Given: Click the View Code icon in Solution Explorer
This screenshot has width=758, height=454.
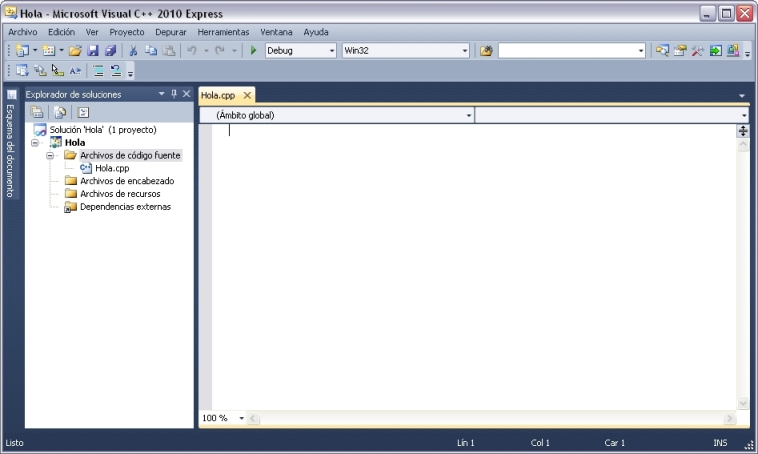Looking at the screenshot, I should click(83, 112).
